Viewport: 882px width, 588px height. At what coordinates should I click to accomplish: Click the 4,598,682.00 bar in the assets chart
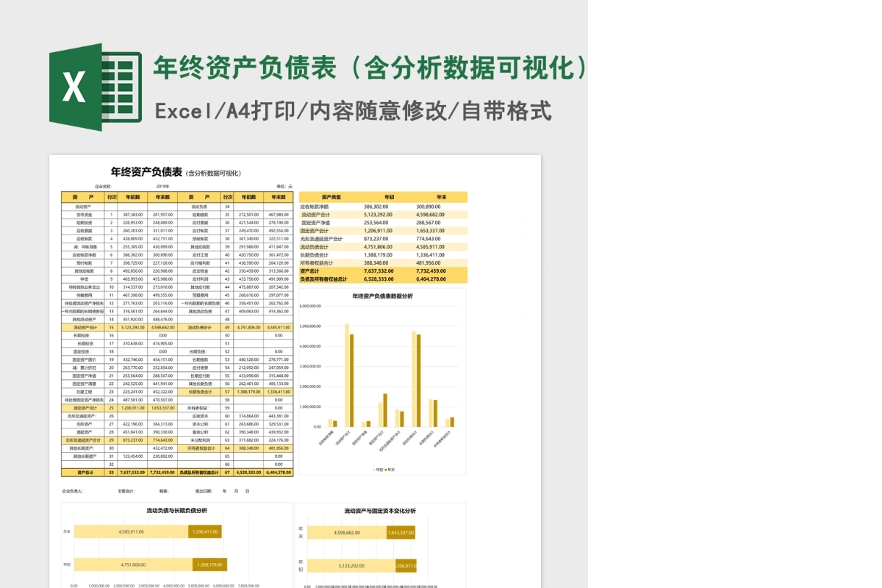tap(346, 532)
